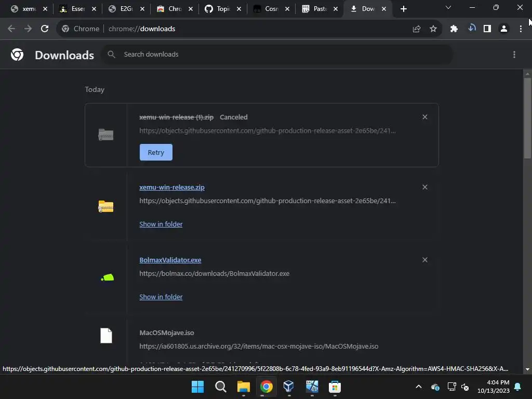Click the scrollbar down arrow

click(x=527, y=369)
